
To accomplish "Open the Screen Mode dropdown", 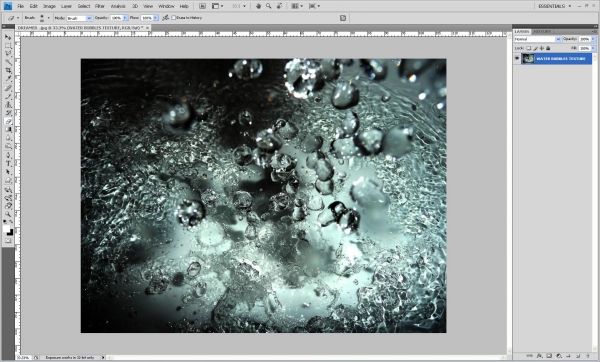I will point(315,6).
